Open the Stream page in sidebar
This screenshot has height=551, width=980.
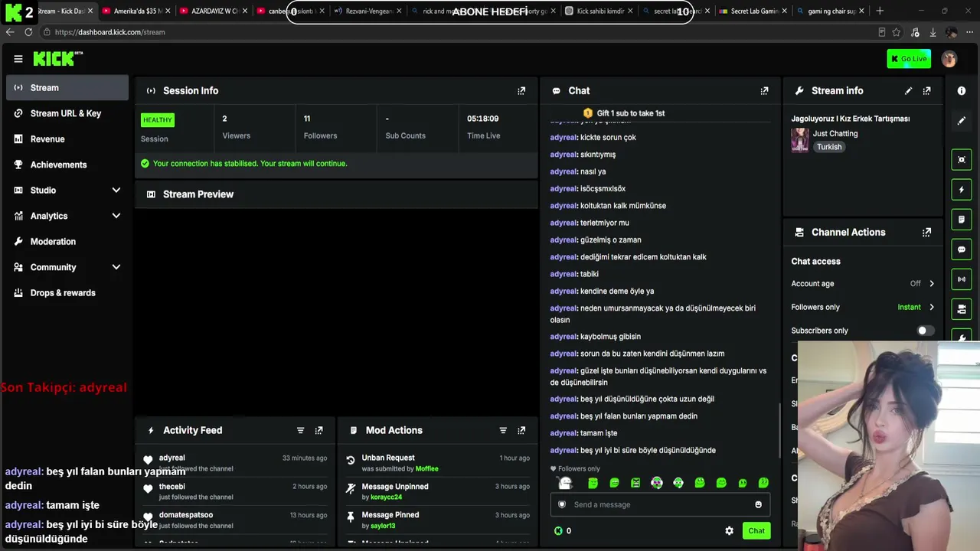(67, 87)
